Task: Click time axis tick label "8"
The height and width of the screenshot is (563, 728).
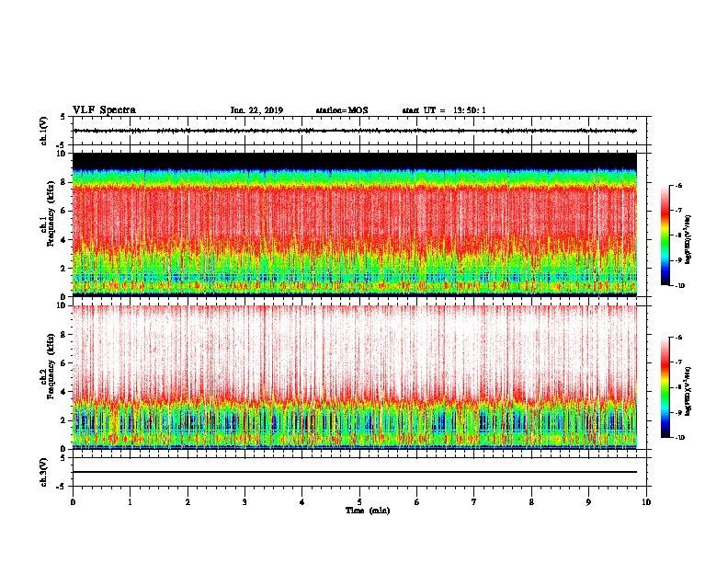Action: click(531, 502)
